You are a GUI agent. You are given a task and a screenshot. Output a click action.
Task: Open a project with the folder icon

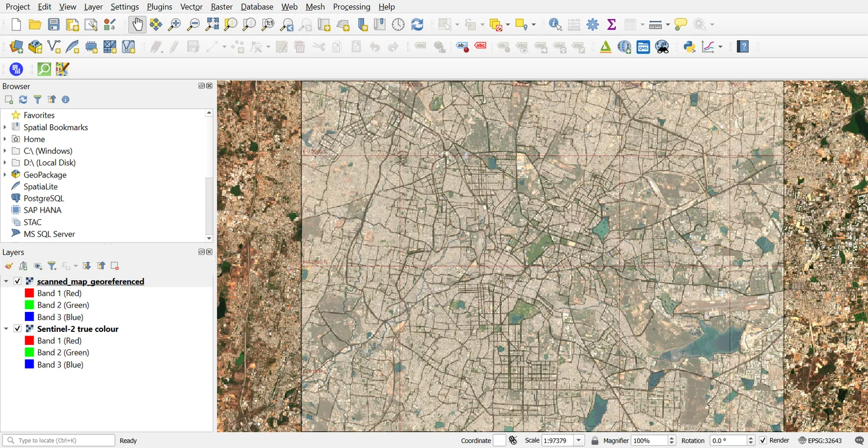click(x=35, y=24)
